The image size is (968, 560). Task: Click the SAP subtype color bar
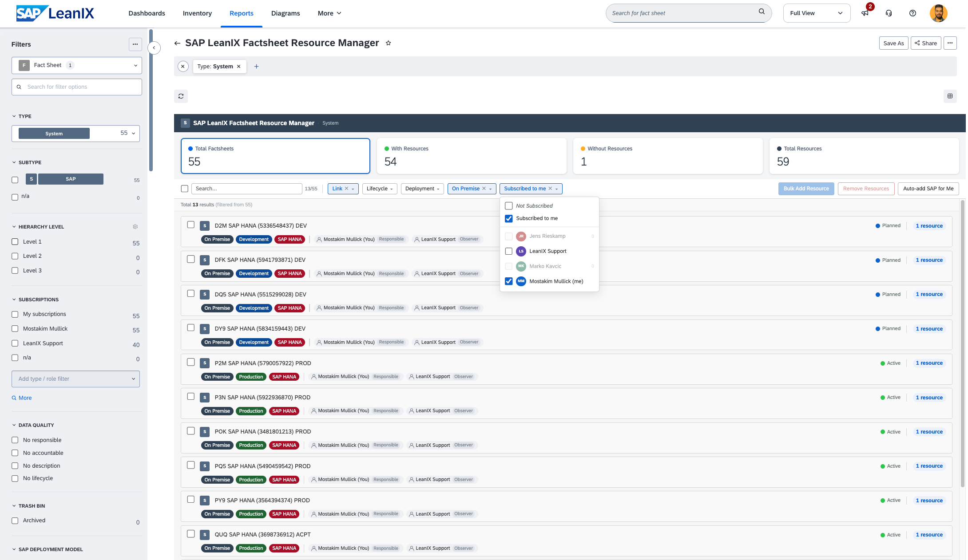click(x=71, y=179)
